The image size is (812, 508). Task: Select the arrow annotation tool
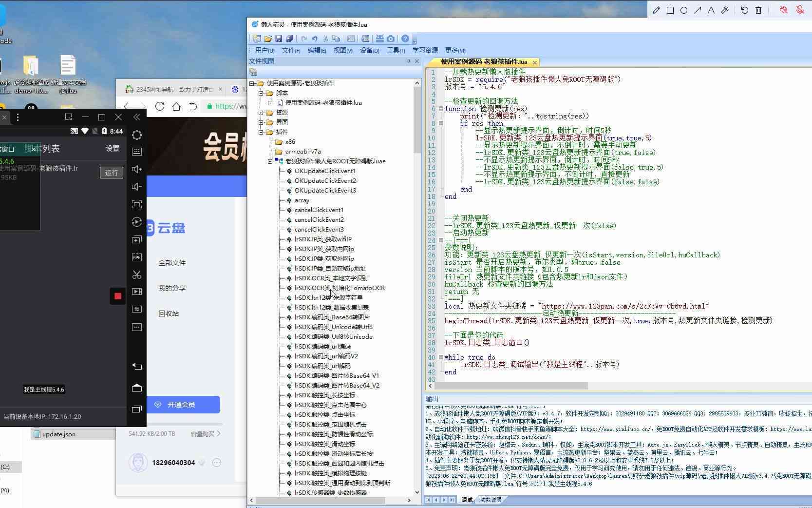pyautogui.click(x=698, y=10)
